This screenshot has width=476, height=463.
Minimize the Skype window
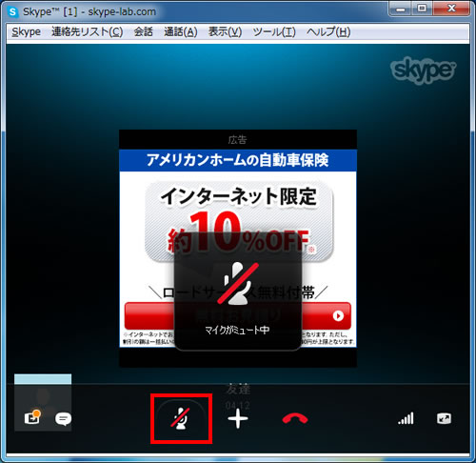pos(401,9)
